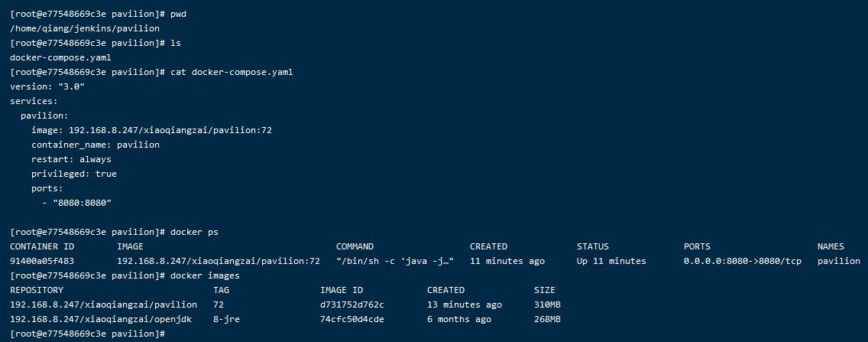Click the COMMAND column header
This screenshot has height=342, width=868.
pos(355,246)
